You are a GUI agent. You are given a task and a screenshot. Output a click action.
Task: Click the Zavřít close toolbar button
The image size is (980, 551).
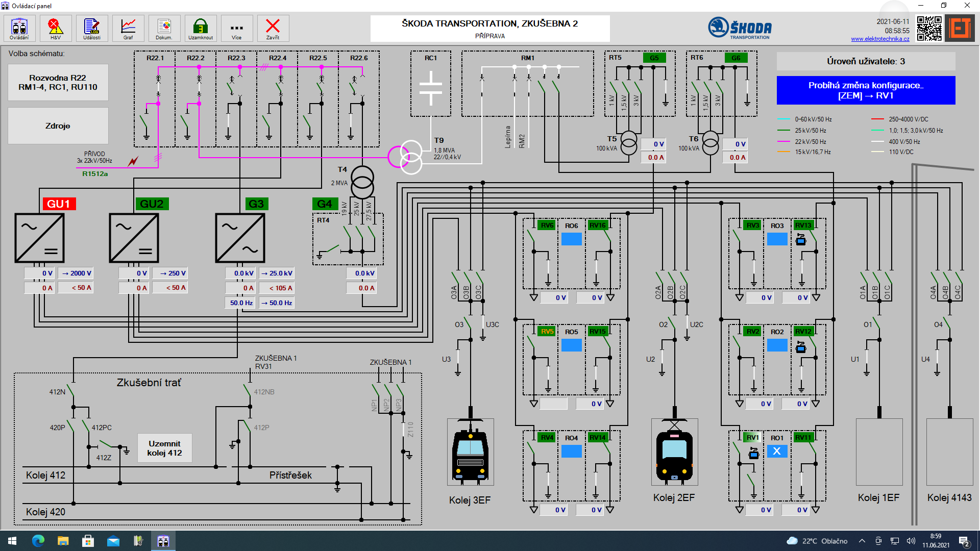click(x=273, y=28)
